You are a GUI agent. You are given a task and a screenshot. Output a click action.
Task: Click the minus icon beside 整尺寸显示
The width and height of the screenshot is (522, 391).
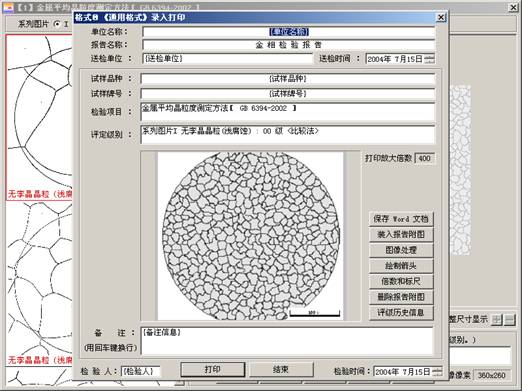[510, 320]
